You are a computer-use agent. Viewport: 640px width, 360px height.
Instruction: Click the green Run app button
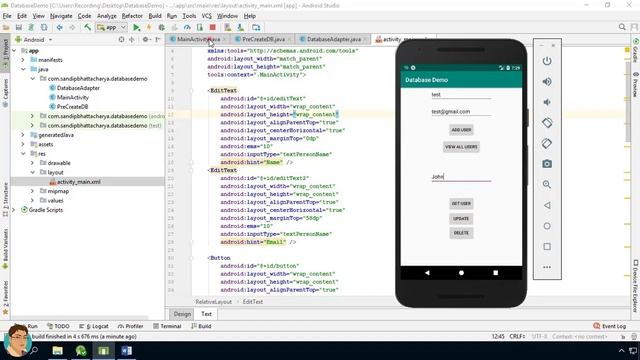[137, 27]
